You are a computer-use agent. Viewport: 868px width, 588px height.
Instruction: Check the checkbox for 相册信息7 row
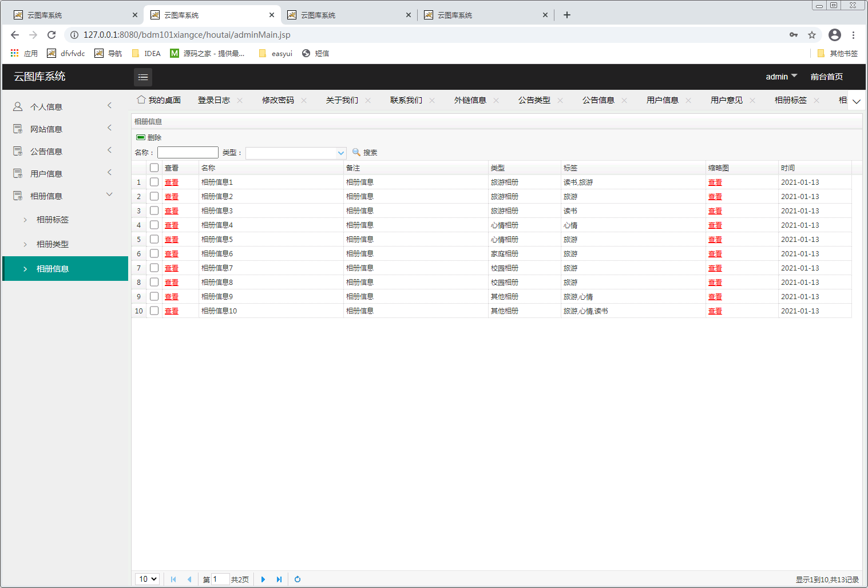pyautogui.click(x=154, y=268)
